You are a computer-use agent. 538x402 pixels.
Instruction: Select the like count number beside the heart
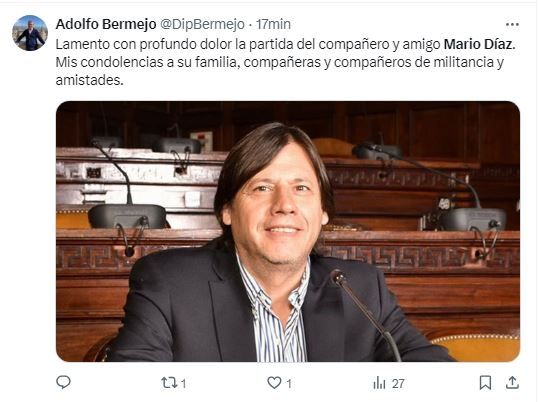tap(289, 383)
